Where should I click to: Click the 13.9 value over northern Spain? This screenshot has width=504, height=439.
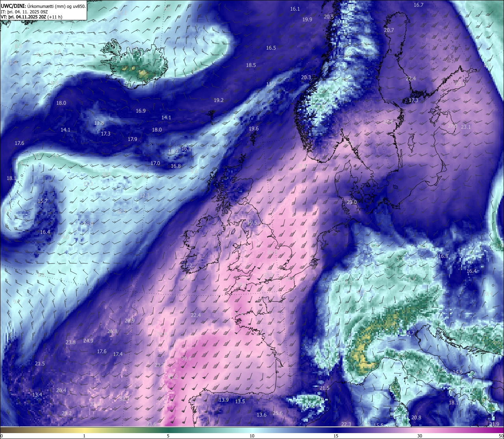point(224,400)
